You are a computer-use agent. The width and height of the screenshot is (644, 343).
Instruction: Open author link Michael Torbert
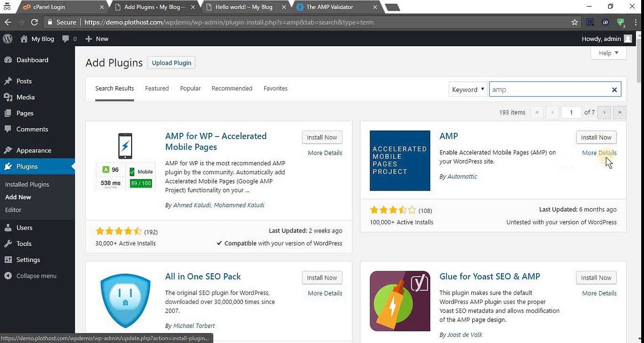pyautogui.click(x=194, y=326)
